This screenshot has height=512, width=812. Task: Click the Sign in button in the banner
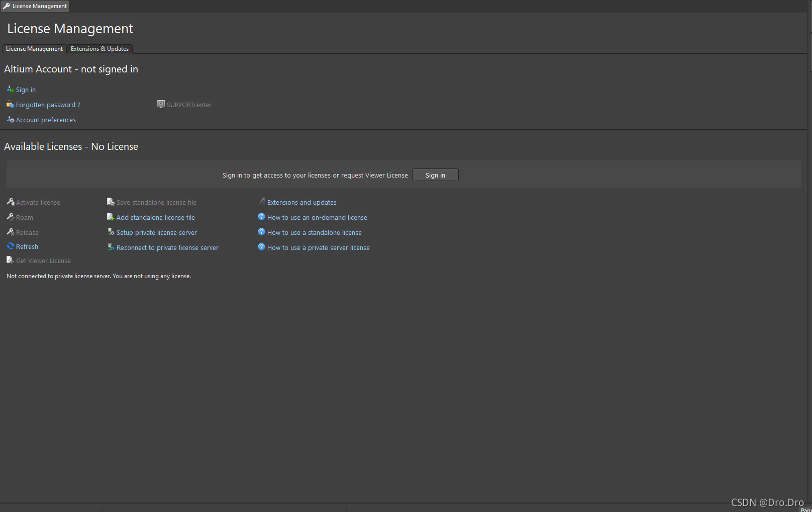coord(435,175)
